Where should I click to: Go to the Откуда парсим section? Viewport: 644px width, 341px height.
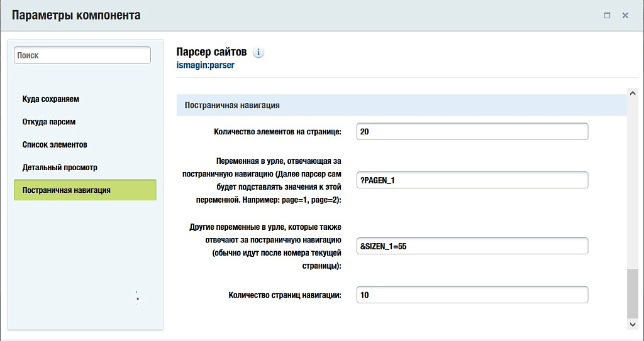tap(49, 122)
